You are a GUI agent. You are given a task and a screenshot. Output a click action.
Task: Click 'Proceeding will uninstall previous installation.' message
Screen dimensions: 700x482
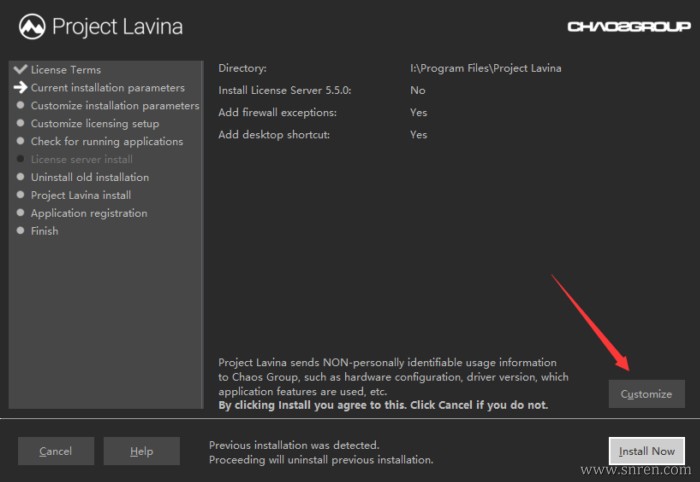coord(321,460)
